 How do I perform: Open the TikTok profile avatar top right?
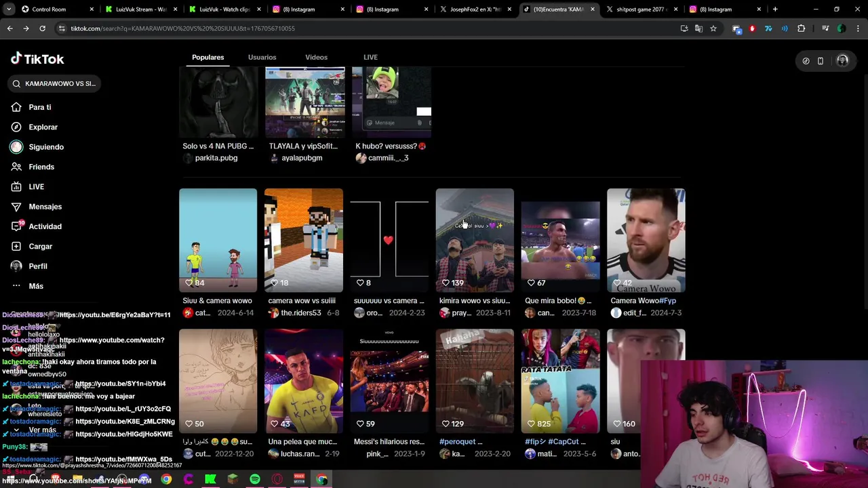[842, 60]
